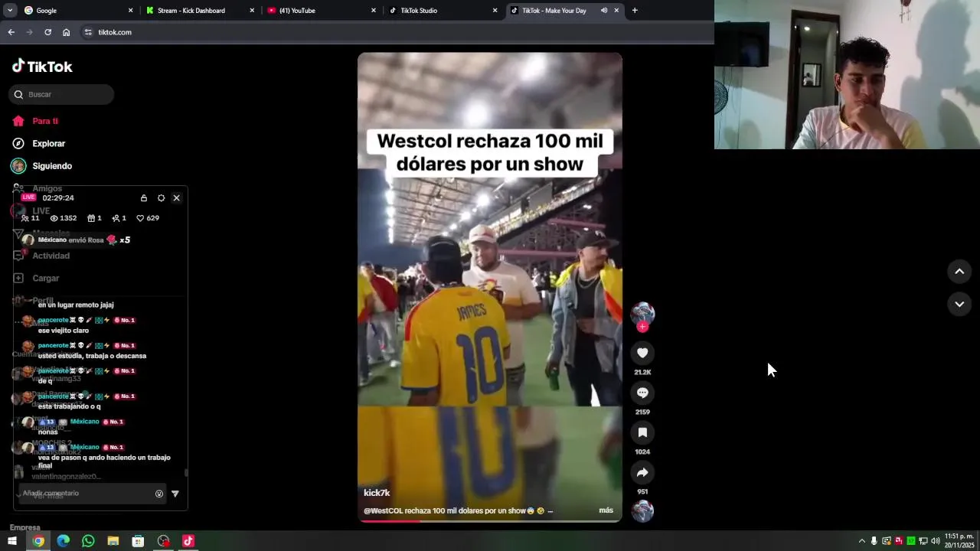Go to previous video with up chevron
The image size is (980, 551).
click(959, 272)
